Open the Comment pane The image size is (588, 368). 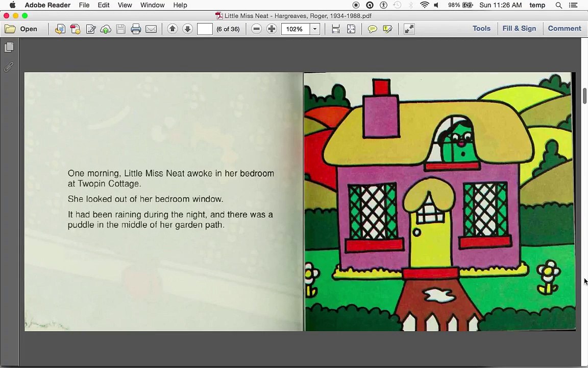(x=565, y=29)
